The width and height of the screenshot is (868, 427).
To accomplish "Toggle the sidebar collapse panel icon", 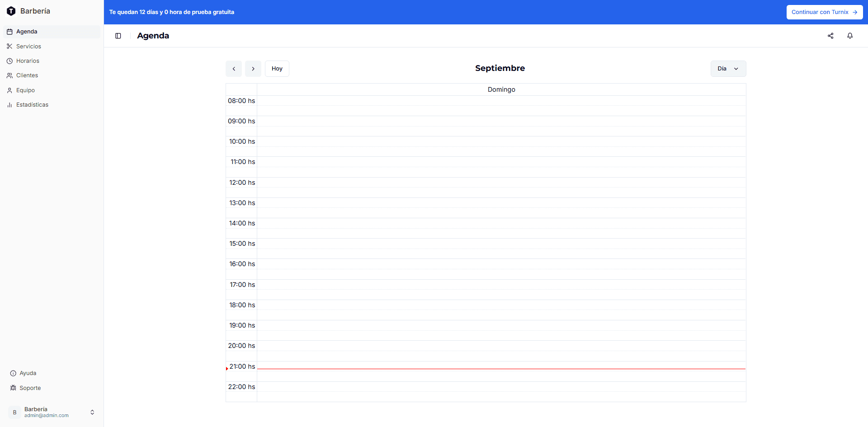I will point(118,36).
